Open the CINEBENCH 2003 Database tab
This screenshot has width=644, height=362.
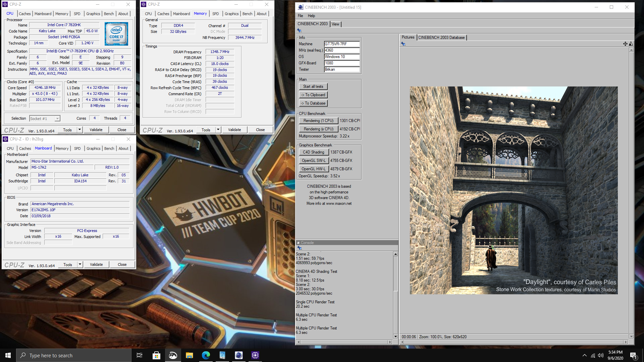[441, 38]
